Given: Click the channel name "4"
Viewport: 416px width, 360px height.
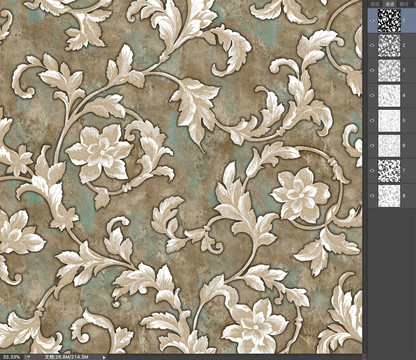Looking at the screenshot, I should tap(404, 95).
